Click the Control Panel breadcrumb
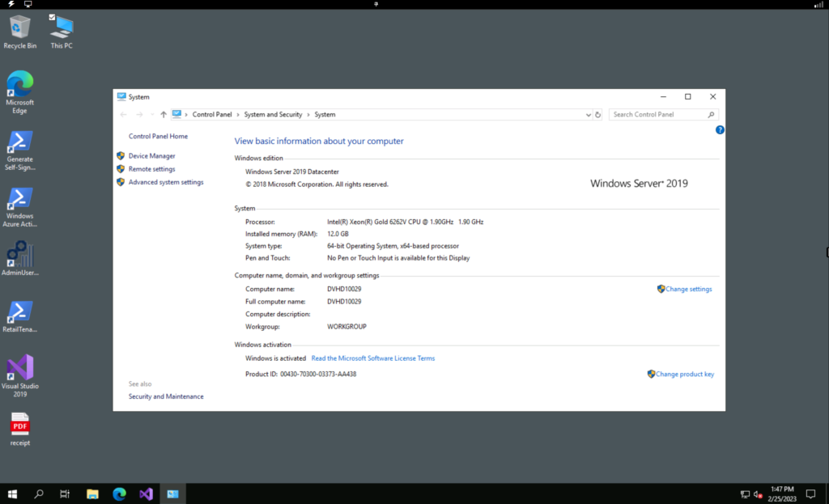Image resolution: width=829 pixels, height=504 pixels. click(212, 115)
